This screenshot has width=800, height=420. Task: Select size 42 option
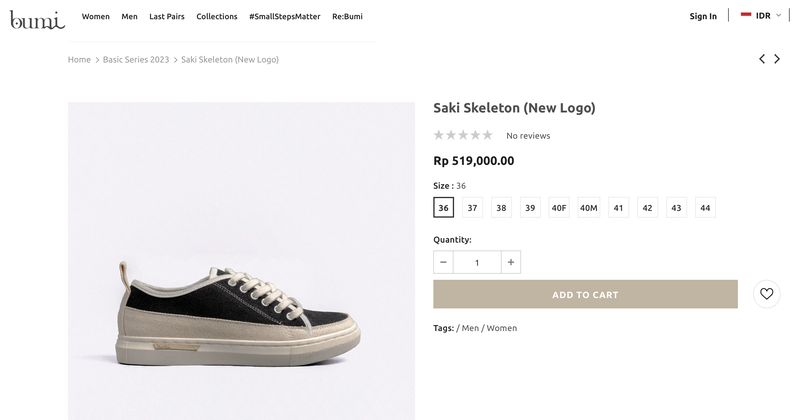click(647, 208)
